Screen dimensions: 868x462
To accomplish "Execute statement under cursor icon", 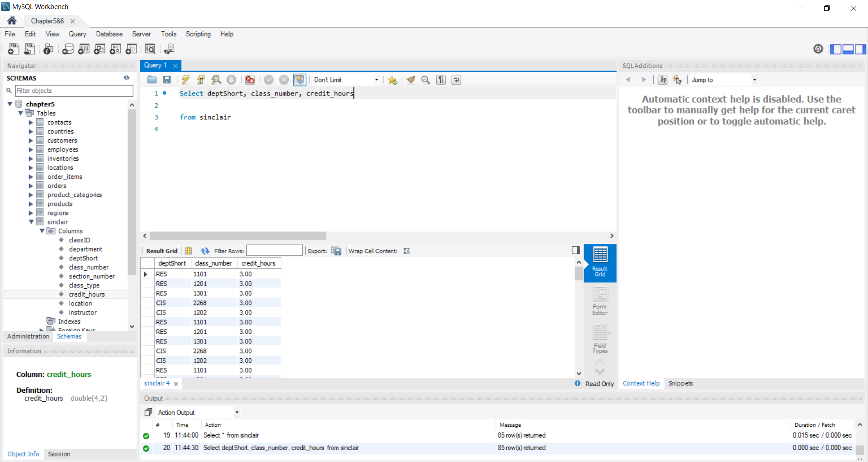I will pyautogui.click(x=201, y=80).
